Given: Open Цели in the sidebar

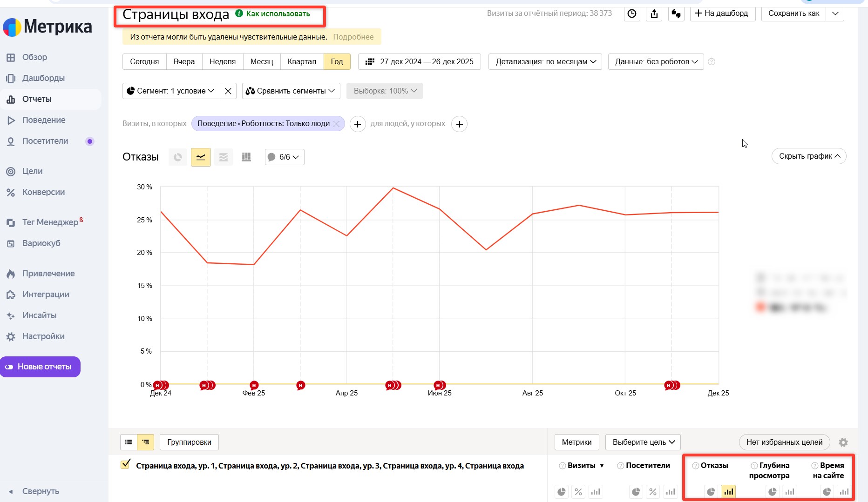Looking at the screenshot, I should [x=32, y=171].
